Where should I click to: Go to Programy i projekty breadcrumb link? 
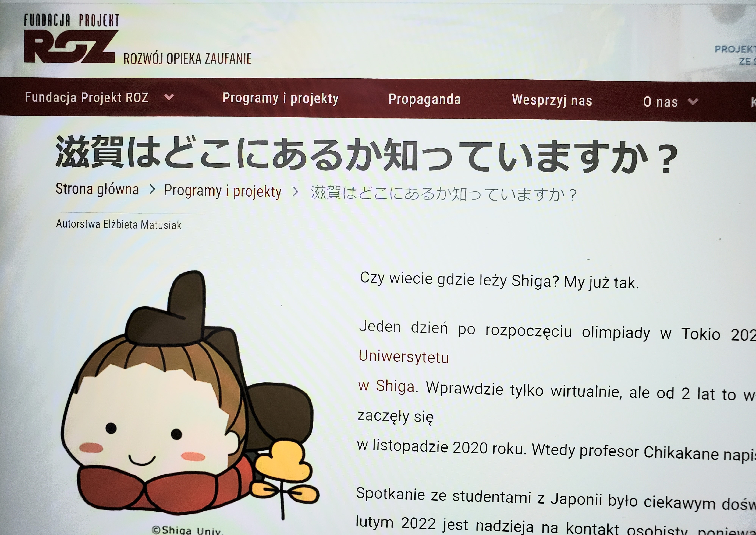223,191
